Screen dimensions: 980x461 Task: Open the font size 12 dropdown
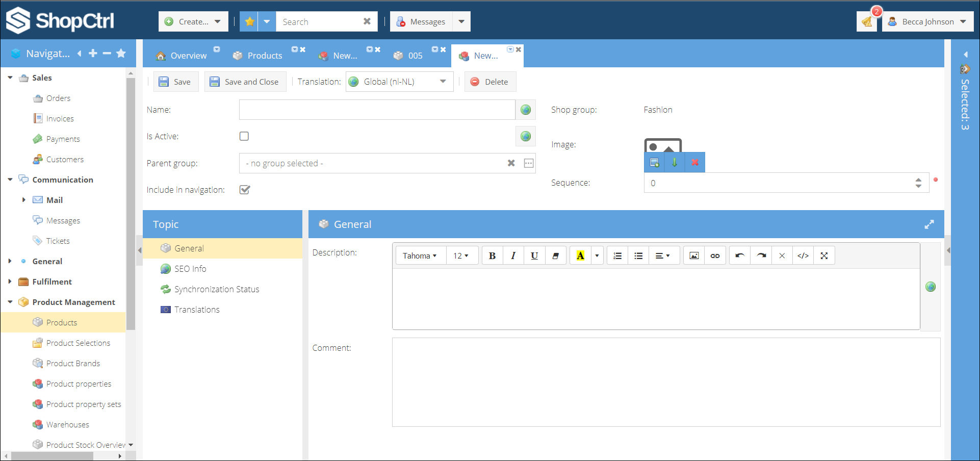pos(461,255)
